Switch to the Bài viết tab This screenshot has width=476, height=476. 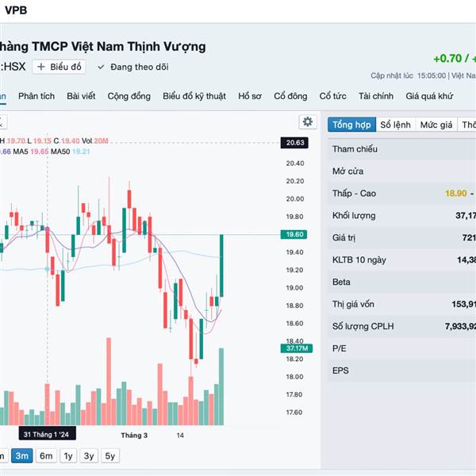tap(81, 96)
